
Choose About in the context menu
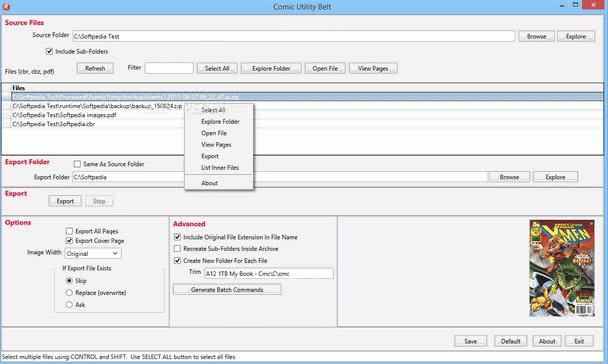(219, 183)
